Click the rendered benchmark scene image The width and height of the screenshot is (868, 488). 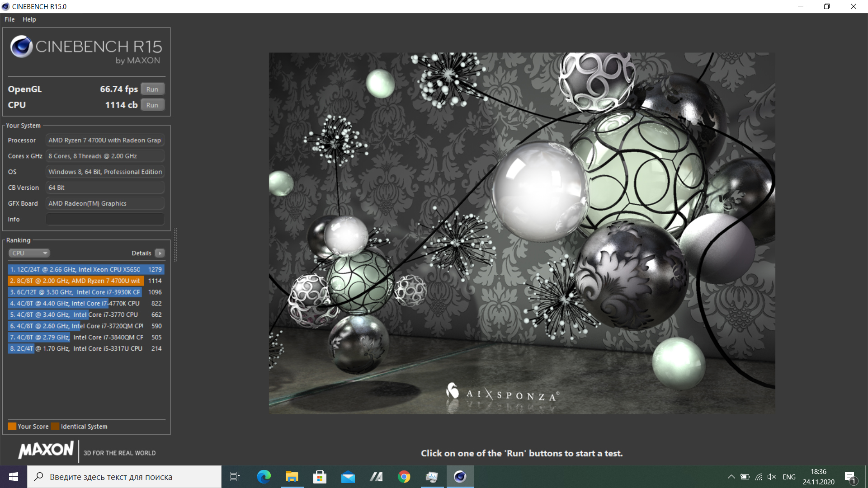(x=522, y=233)
